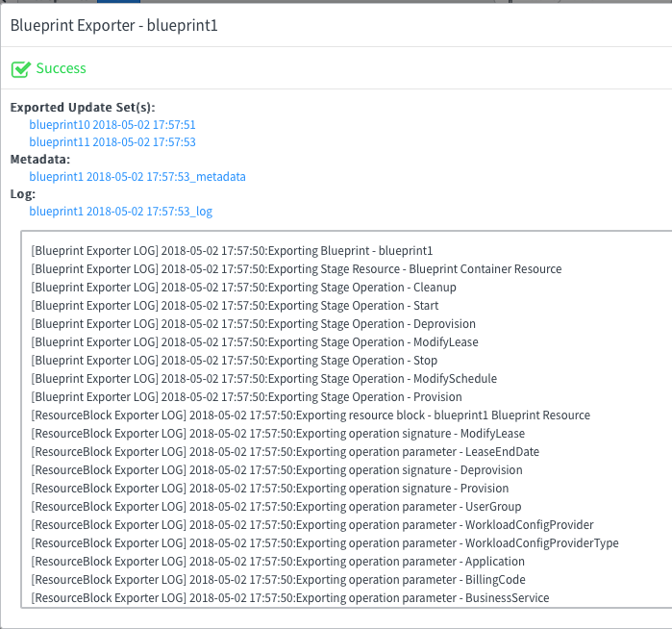Click the Exported Update Set(s) label
672x629 pixels.
pos(83,107)
